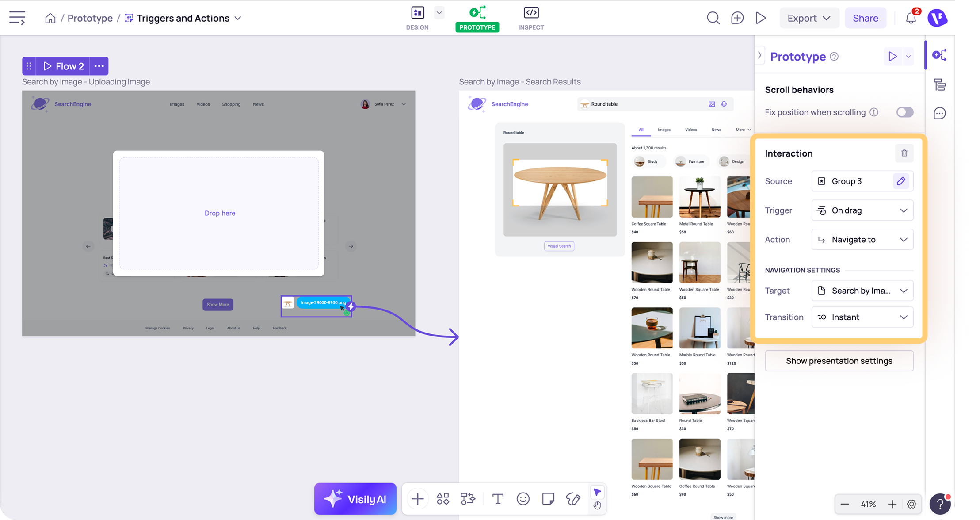Open the Target screen dropdown

click(x=862, y=291)
